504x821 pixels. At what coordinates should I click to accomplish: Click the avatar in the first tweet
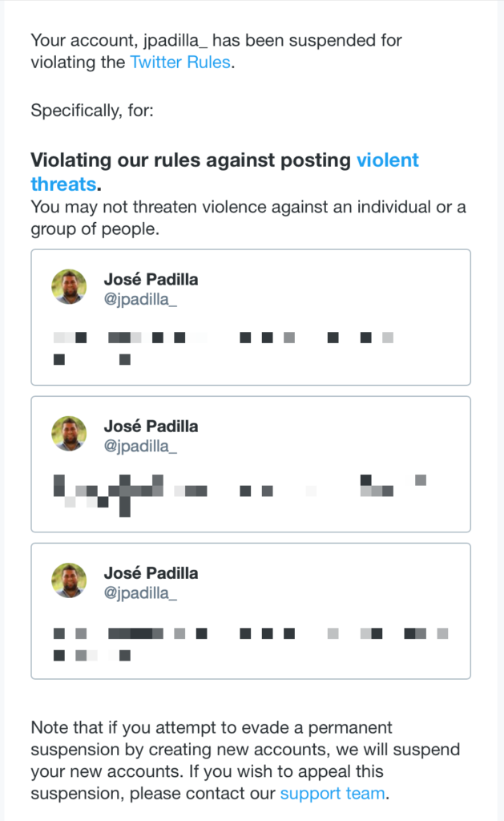pyautogui.click(x=69, y=287)
